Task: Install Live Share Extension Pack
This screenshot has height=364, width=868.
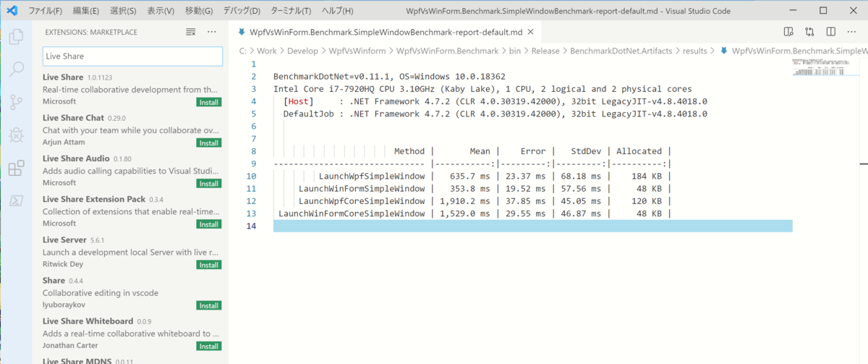Action: coord(209,224)
